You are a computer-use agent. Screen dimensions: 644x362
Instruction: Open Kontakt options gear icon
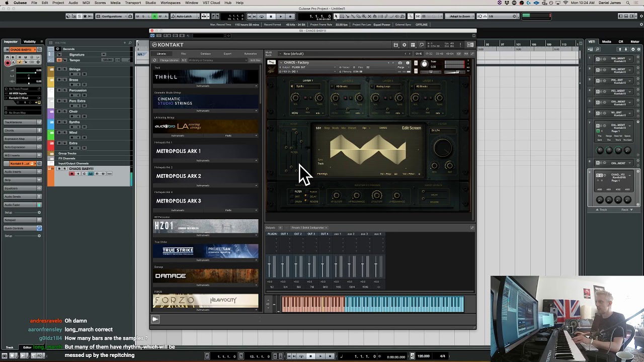pyautogui.click(x=404, y=45)
